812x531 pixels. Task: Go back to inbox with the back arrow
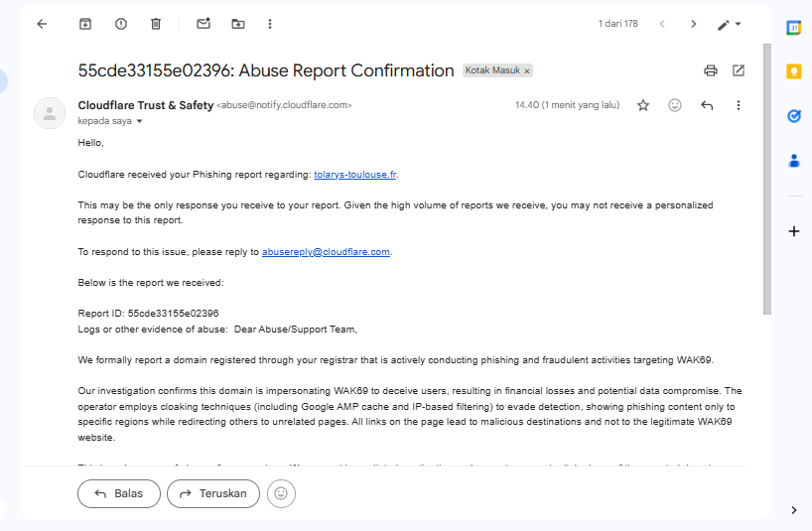pyautogui.click(x=42, y=24)
